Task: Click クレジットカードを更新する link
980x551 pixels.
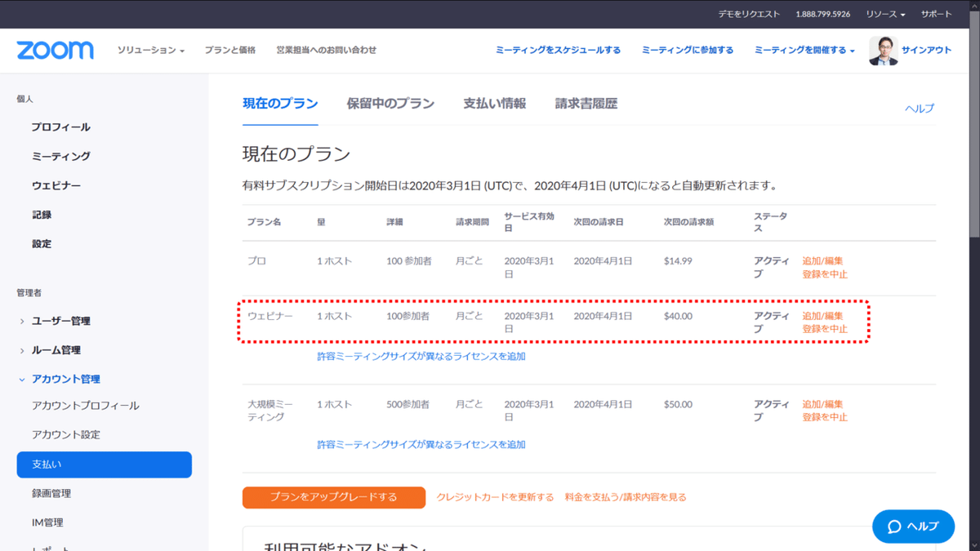Action: [495, 497]
